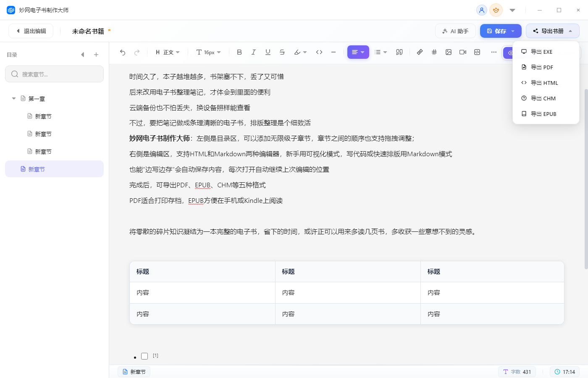Collapse the 第一章 tree node

tap(14, 98)
